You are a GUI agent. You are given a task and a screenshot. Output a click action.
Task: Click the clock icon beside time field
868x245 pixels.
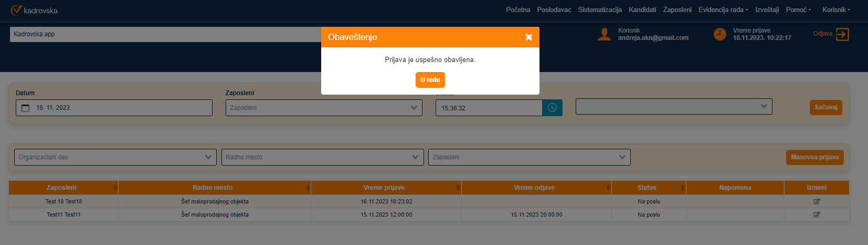[x=552, y=108]
